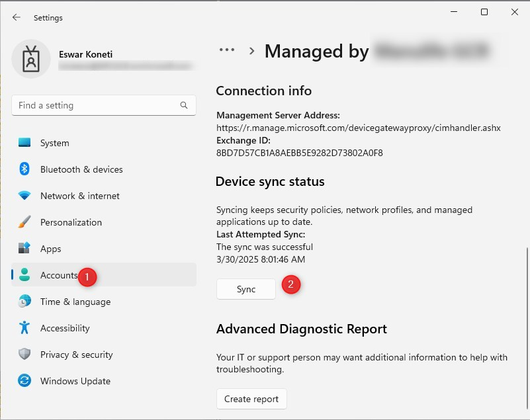The image size is (530, 420).
Task: Focus the Find a setting search box
Action: coord(96,105)
